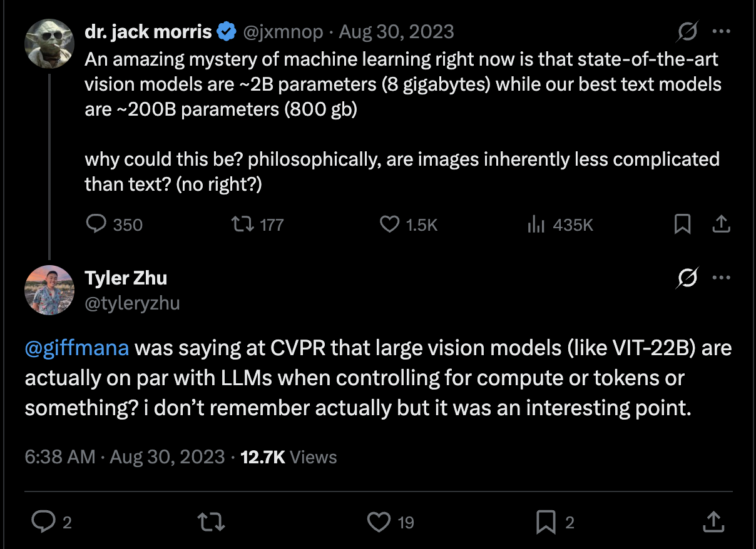Image resolution: width=756 pixels, height=549 pixels.
Task: Open the Grok actions icon on Tyler's tweet
Action: (687, 277)
